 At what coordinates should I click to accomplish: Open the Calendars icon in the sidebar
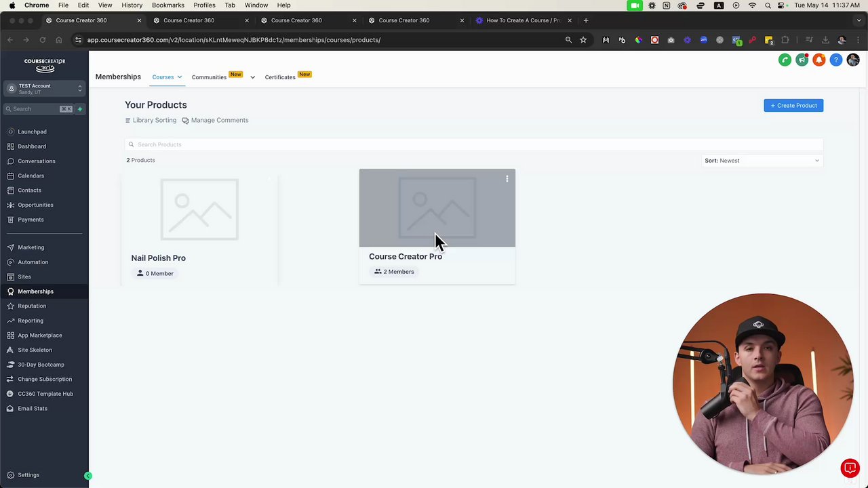click(x=11, y=176)
